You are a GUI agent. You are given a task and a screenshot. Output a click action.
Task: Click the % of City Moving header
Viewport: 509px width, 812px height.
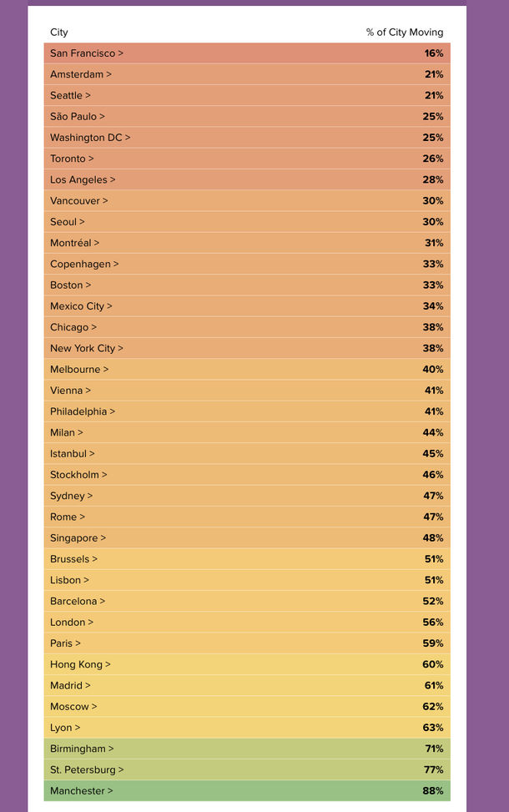pos(405,33)
